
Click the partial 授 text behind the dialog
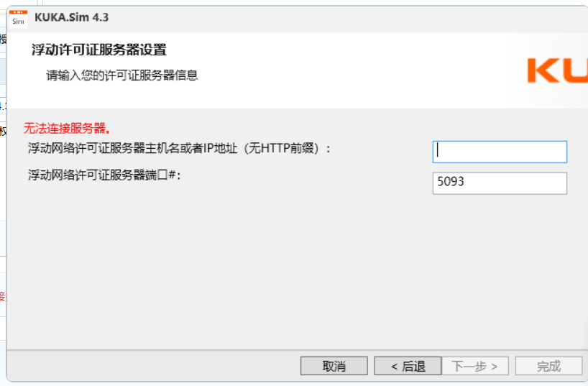(3, 39)
